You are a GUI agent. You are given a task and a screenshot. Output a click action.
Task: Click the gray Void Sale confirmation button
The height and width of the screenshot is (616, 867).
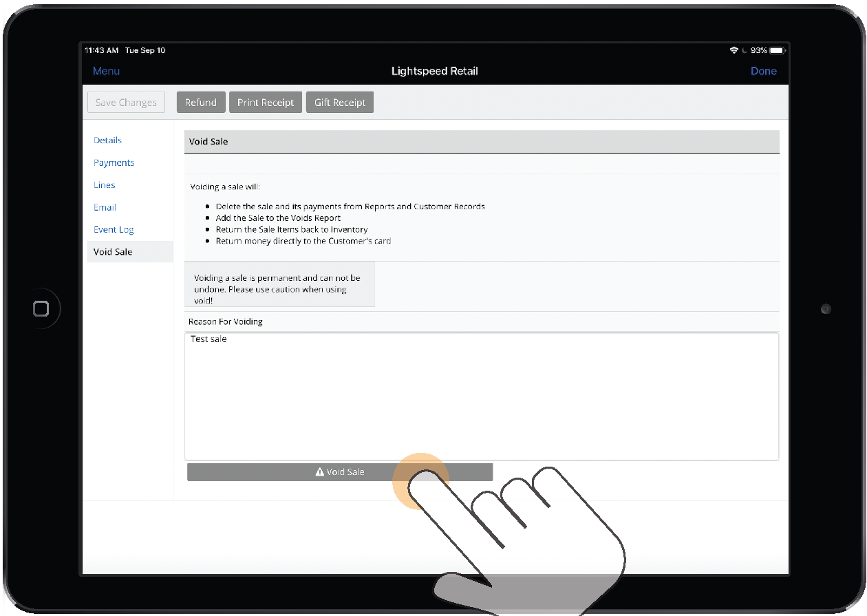coord(340,472)
